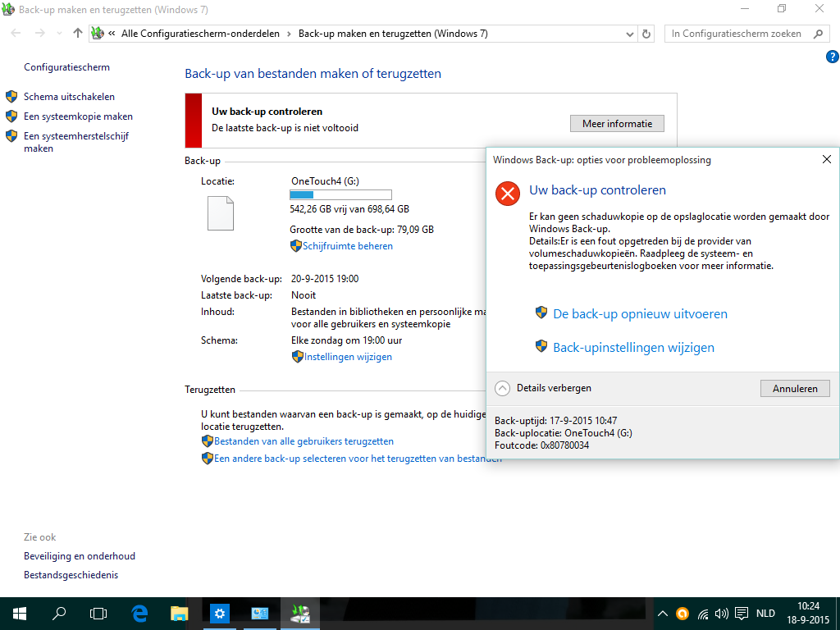Click 'Uw back-up controleren' dialog heading
The height and width of the screenshot is (630, 840).
click(597, 190)
